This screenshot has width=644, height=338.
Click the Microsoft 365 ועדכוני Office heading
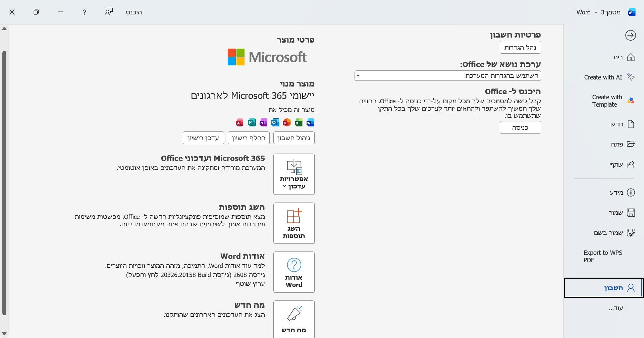point(213,158)
